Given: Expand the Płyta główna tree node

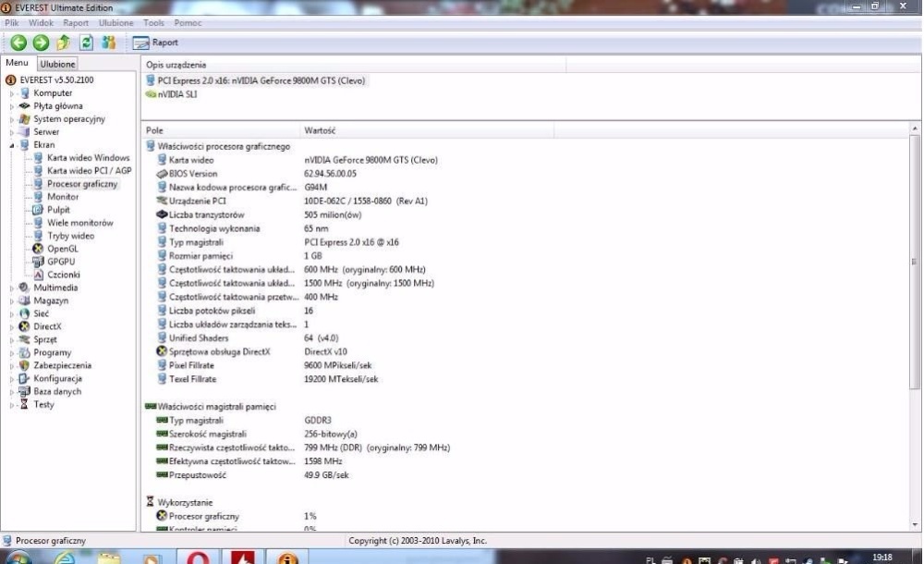Looking at the screenshot, I should [12, 106].
